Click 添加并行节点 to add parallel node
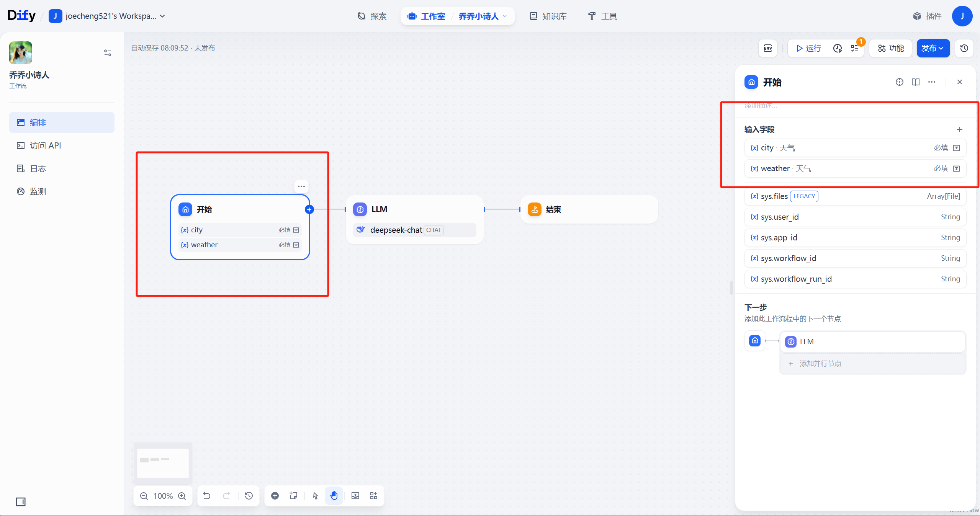This screenshot has height=516, width=980. tap(820, 364)
